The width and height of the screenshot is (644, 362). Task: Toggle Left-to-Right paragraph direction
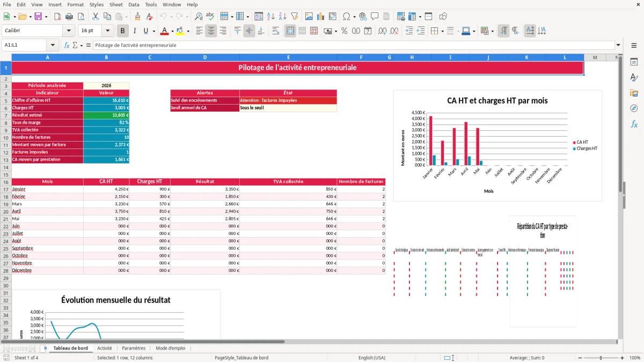503,31
